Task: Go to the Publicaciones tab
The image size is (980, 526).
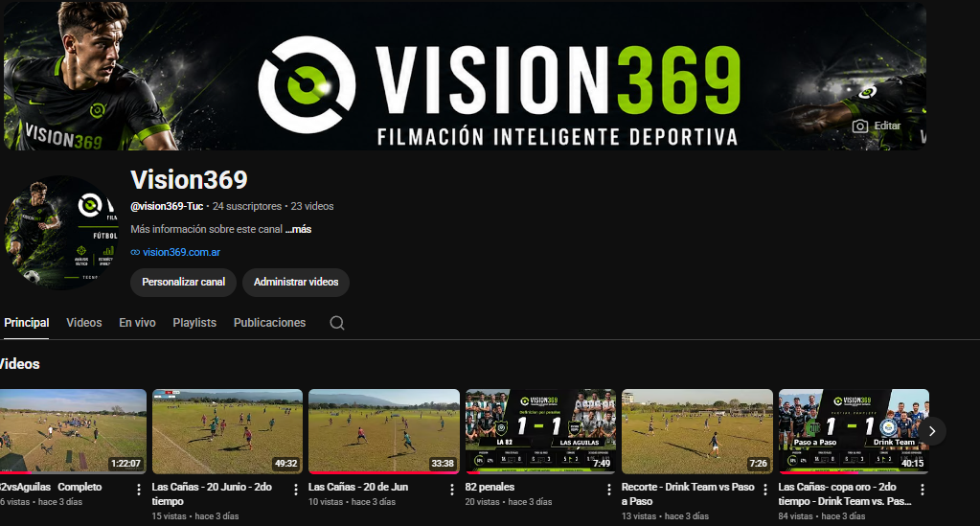Action: coord(269,323)
